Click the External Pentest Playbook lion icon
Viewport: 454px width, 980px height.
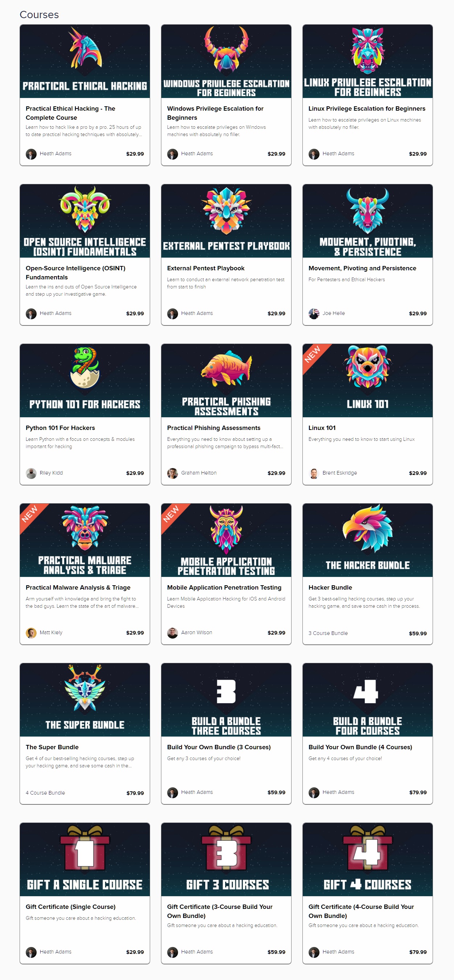pyautogui.click(x=226, y=210)
